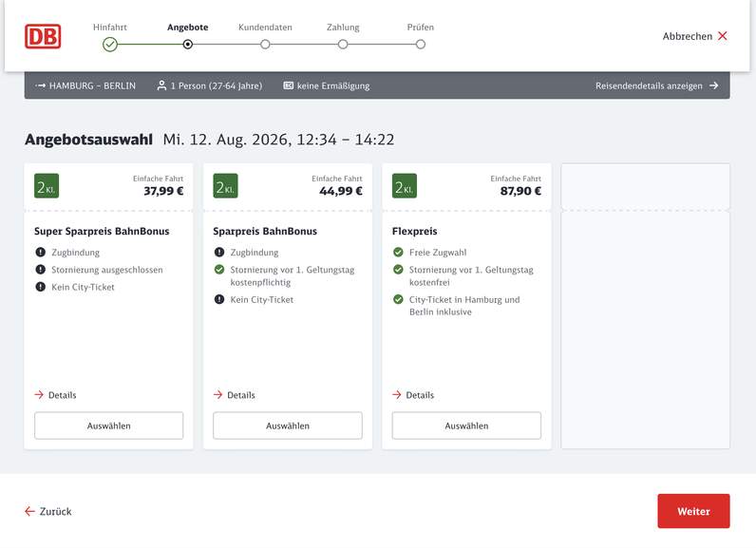This screenshot has height=548, width=756.
Task: Click the discount card icon beside keine Ermäßigung
Action: 289,85
